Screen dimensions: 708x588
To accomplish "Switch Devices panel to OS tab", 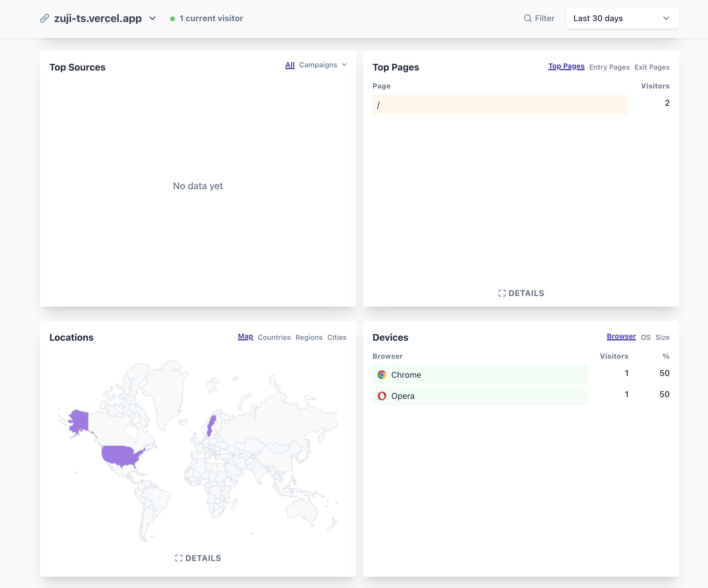I will pos(645,337).
